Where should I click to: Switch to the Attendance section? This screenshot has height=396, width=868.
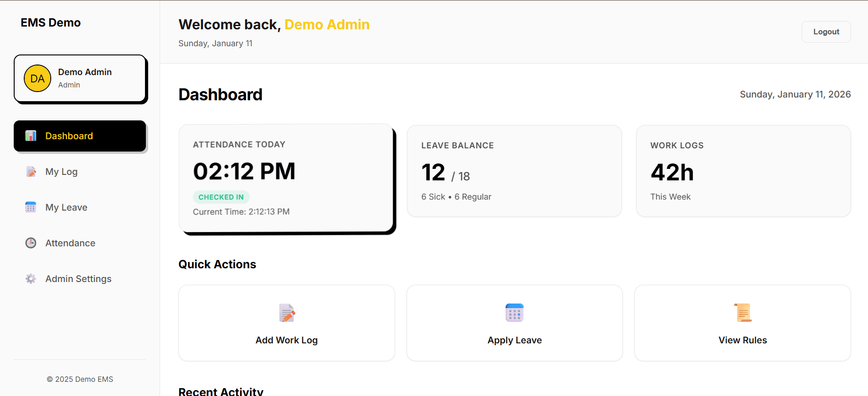(70, 243)
